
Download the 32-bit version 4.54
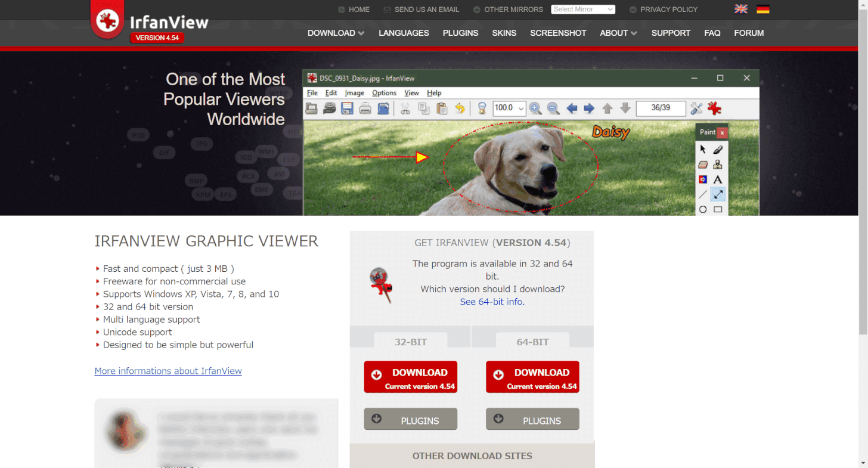coord(411,377)
